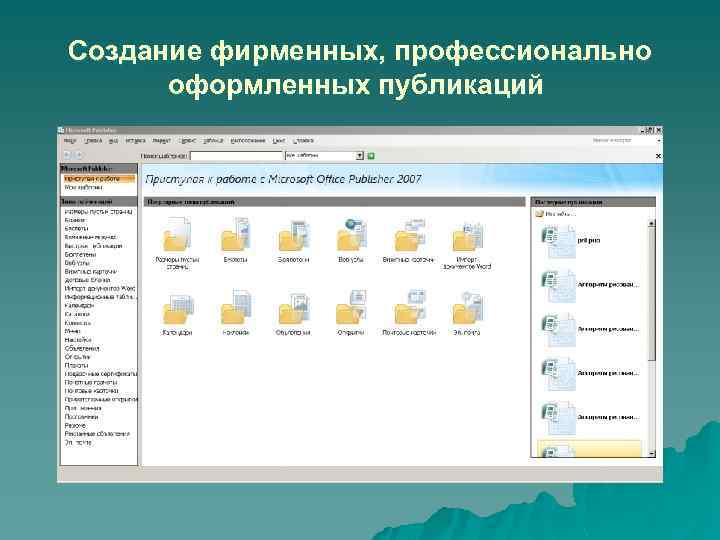
Task: Open the Вид menu
Action: [113, 141]
